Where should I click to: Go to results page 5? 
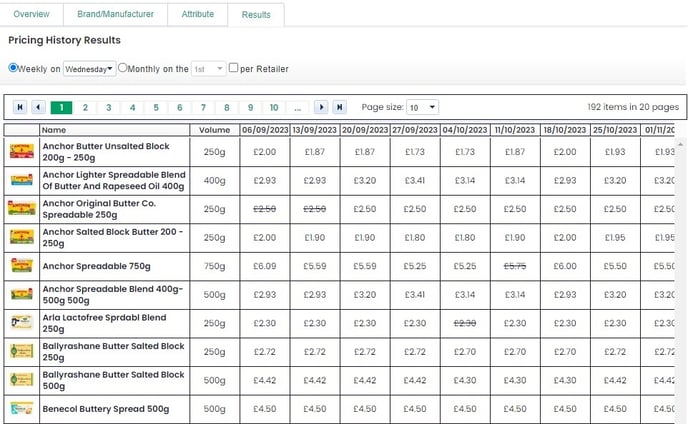(x=156, y=107)
